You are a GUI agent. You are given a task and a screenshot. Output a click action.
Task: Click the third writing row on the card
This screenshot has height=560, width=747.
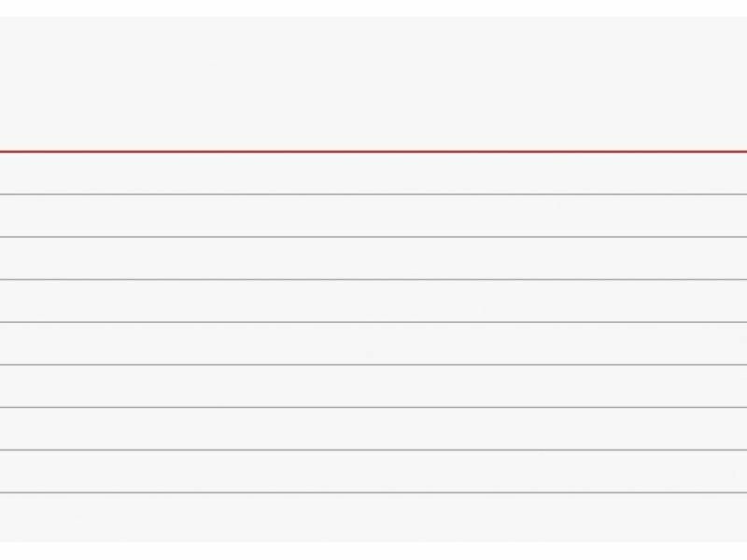tap(373, 259)
